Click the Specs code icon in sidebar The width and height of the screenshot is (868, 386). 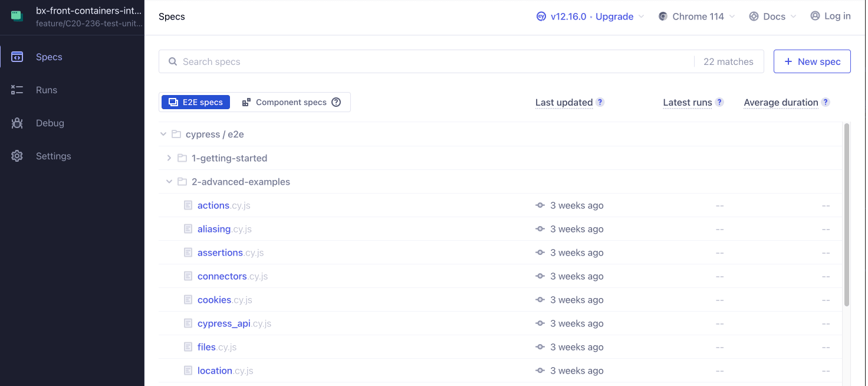[17, 57]
